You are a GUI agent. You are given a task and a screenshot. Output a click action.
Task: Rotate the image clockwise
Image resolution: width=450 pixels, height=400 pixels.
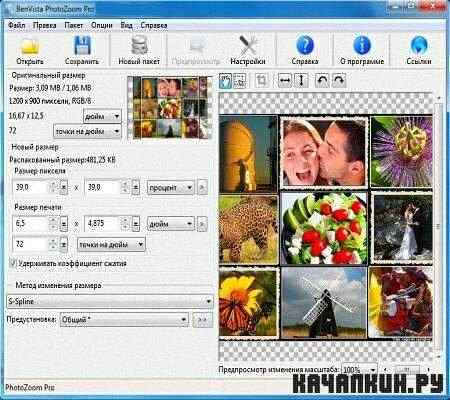[339, 81]
